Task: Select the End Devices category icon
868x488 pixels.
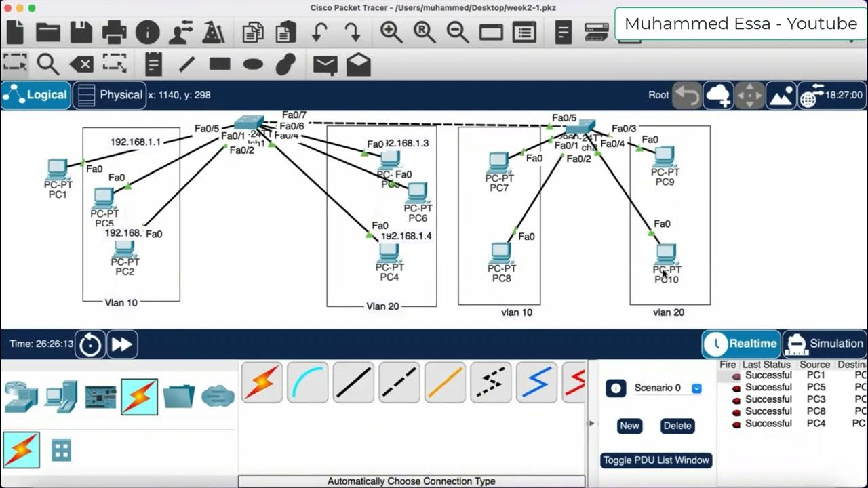Action: pos(61,396)
